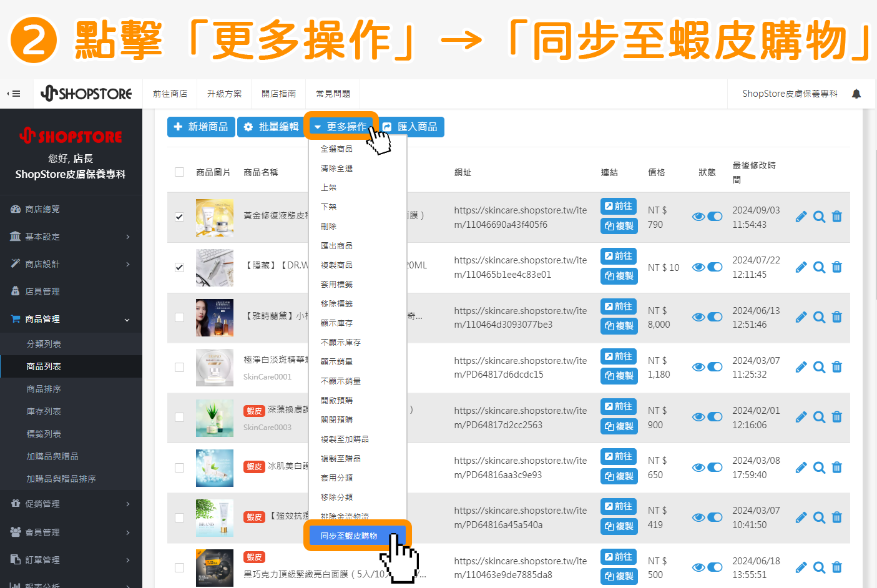Open 前往商店 header link
Screen dimensions: 877x588
(170, 94)
